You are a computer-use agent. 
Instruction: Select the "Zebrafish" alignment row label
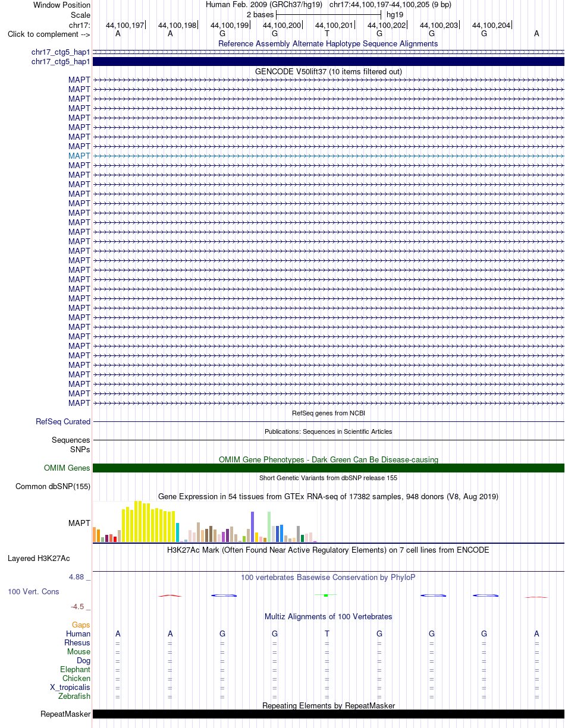click(x=74, y=696)
